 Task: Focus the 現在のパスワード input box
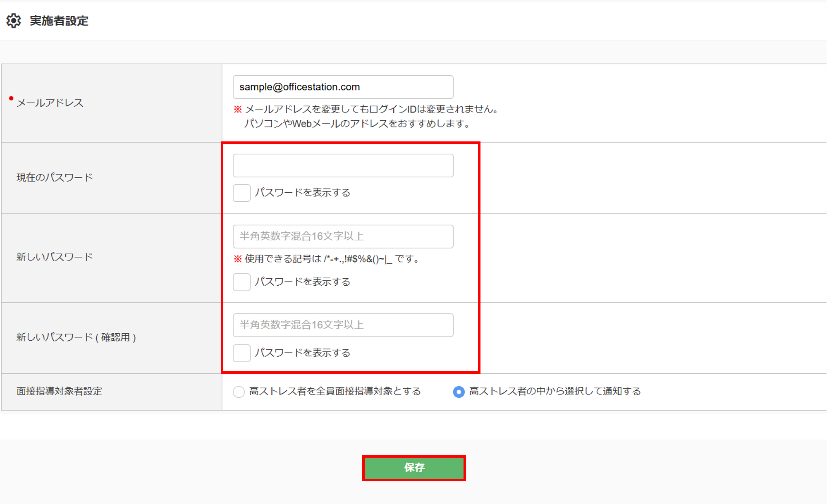pyautogui.click(x=343, y=165)
